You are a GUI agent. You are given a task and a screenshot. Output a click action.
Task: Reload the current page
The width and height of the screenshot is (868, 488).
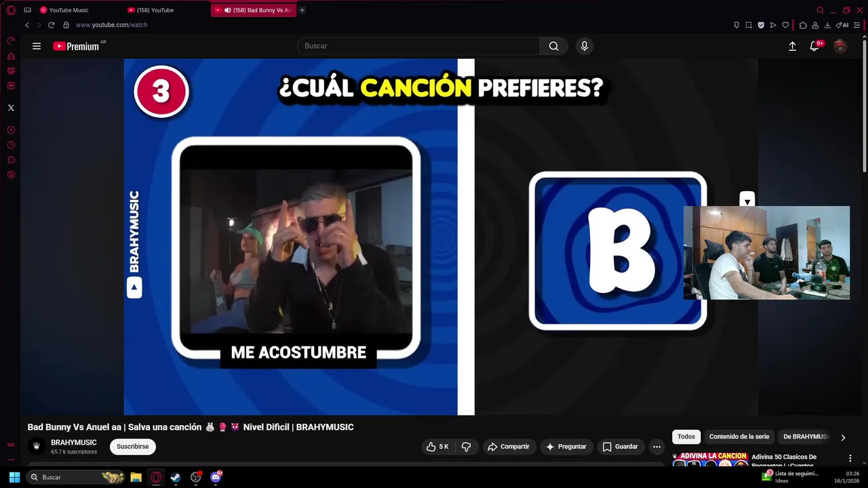51,25
